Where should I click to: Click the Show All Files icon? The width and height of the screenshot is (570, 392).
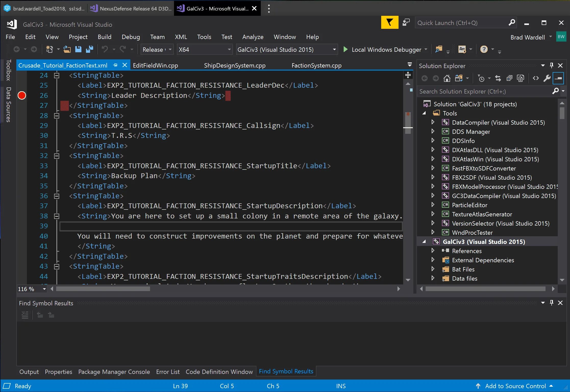(520, 78)
